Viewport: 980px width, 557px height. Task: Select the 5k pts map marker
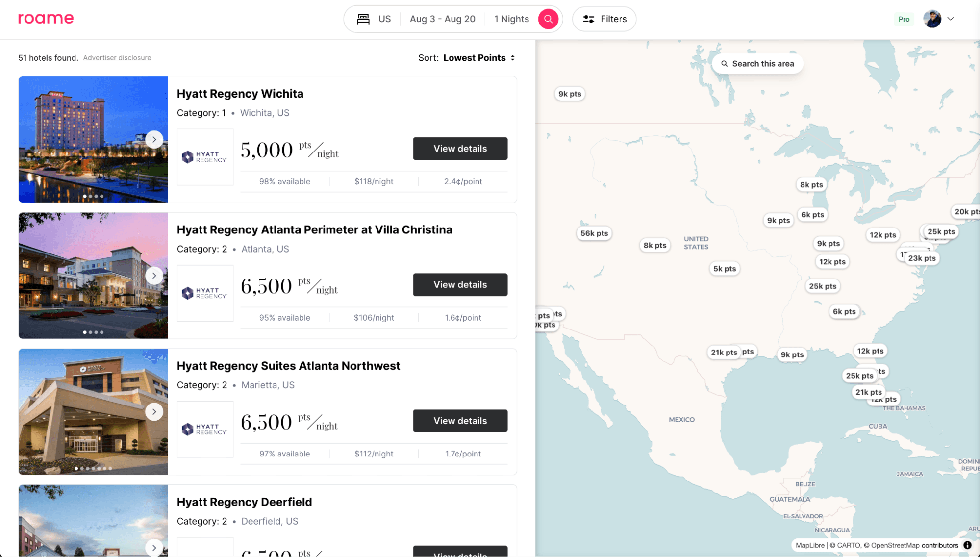pyautogui.click(x=724, y=269)
